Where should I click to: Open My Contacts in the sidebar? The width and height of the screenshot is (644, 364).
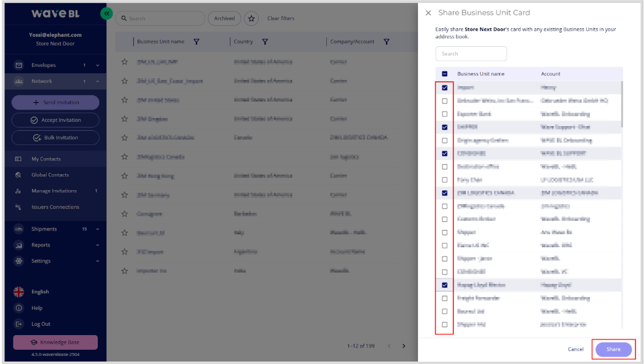pos(55,159)
